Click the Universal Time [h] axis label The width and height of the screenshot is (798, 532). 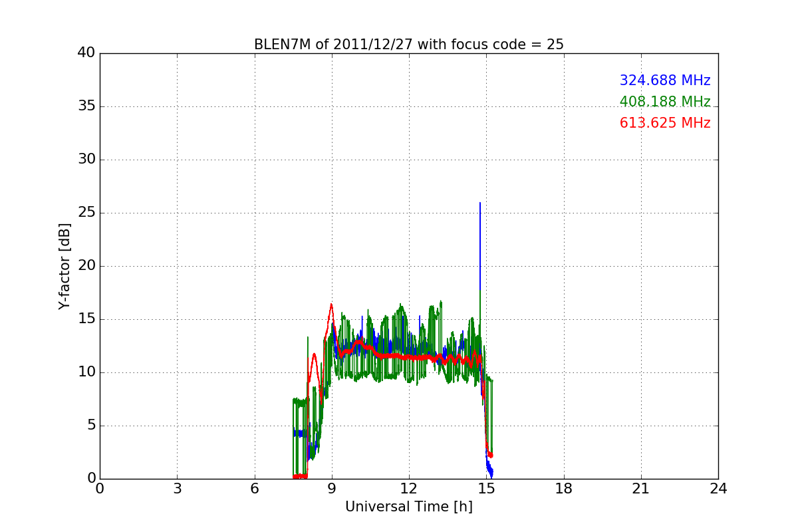coord(408,507)
